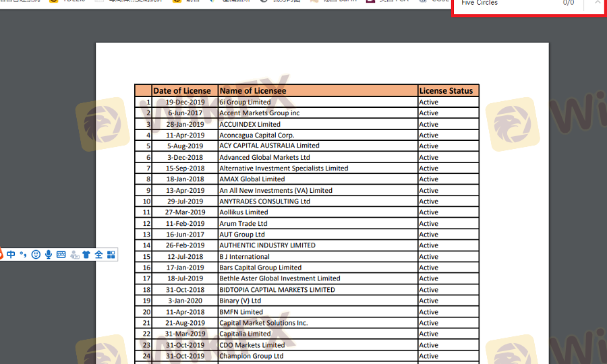The height and width of the screenshot is (364, 607).
Task: Select date cell '18-Jan-2018'
Action: pos(185,179)
